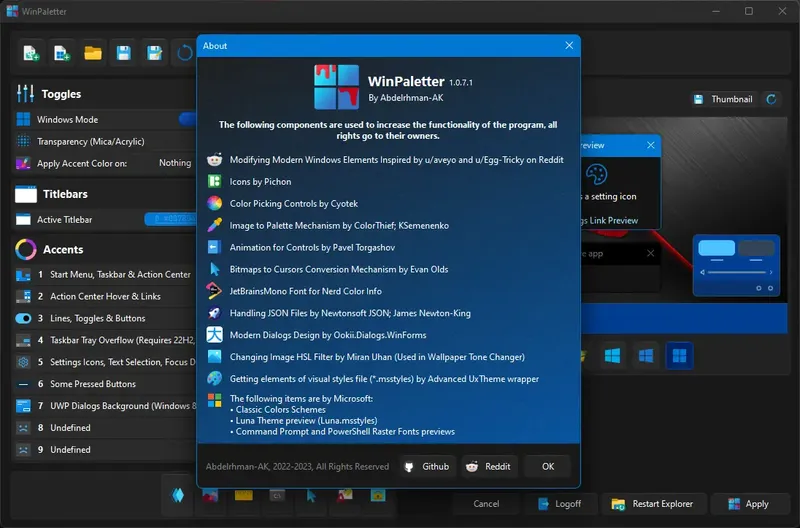Click the light blue tile in action center preview
Viewport: 800px width, 528px height.
[x=716, y=248]
